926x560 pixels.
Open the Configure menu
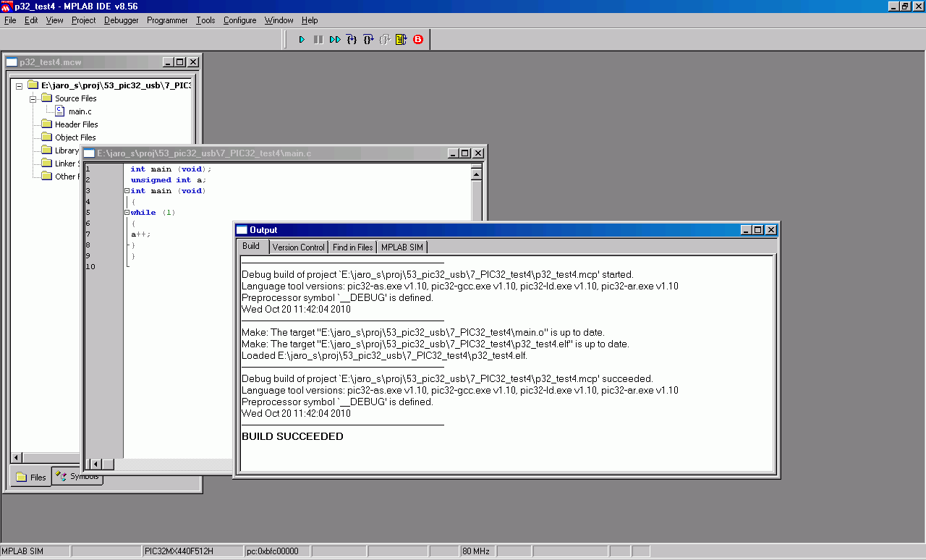239,20
